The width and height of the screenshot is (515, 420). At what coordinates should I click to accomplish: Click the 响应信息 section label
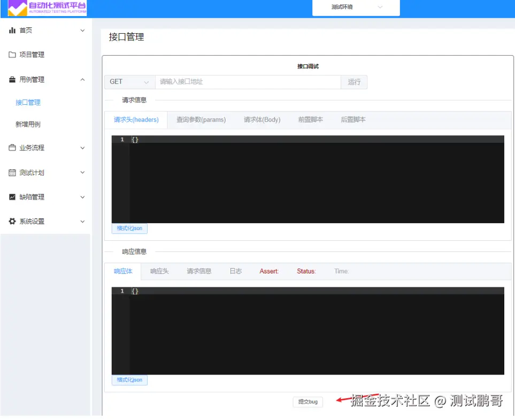coord(134,252)
